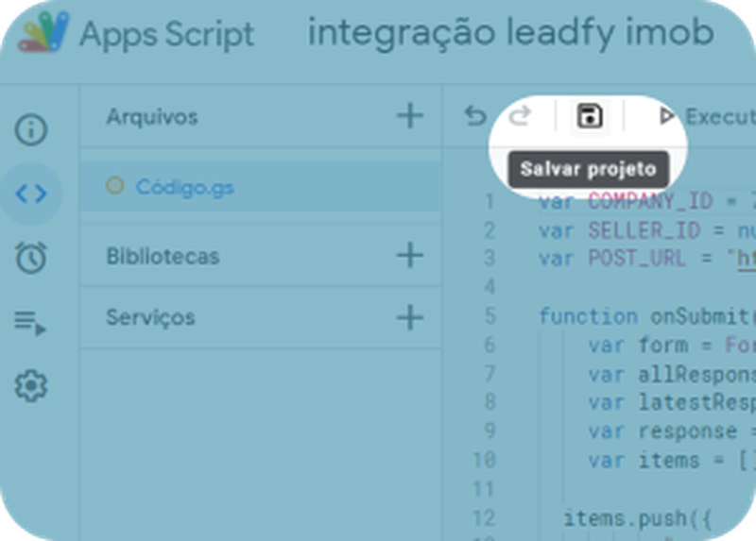Click the redo arrow in editor toolbar
The image size is (756, 541).
tap(520, 116)
